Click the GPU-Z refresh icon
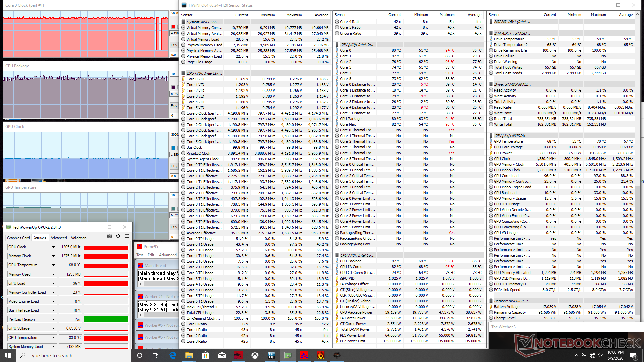Viewport: 644px width, 362px height. click(118, 236)
